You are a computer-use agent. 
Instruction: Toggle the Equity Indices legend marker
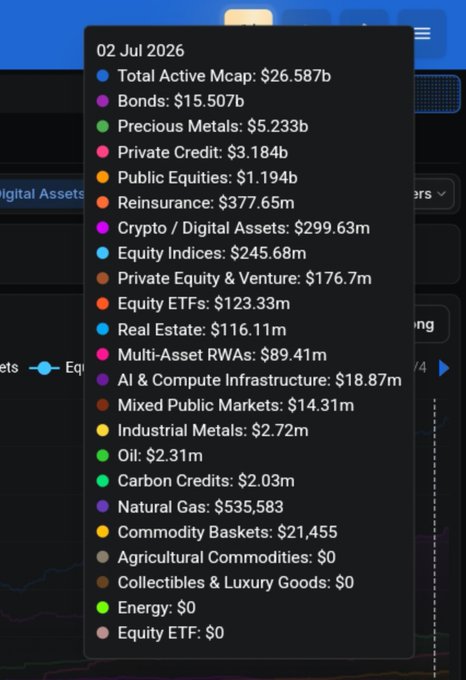pyautogui.click(x=44, y=368)
